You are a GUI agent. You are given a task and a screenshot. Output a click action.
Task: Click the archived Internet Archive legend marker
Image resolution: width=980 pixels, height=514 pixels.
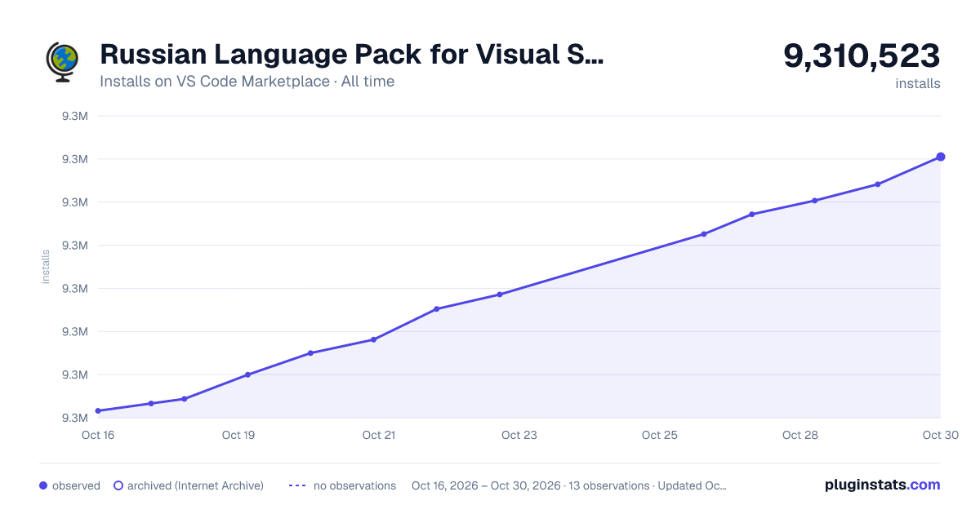(x=118, y=485)
